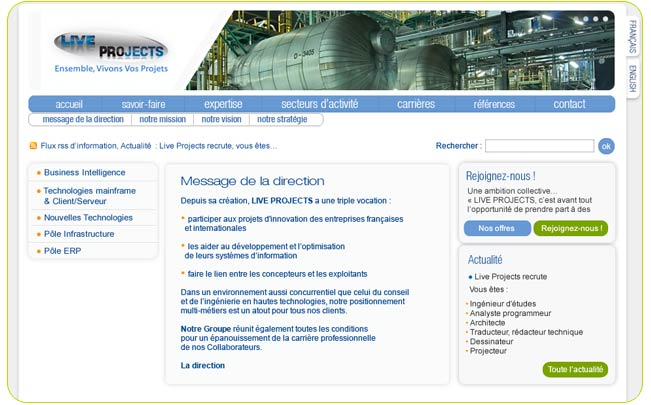The height and width of the screenshot is (405, 651).
Task: Open the accueil menu item
Action: (69, 104)
